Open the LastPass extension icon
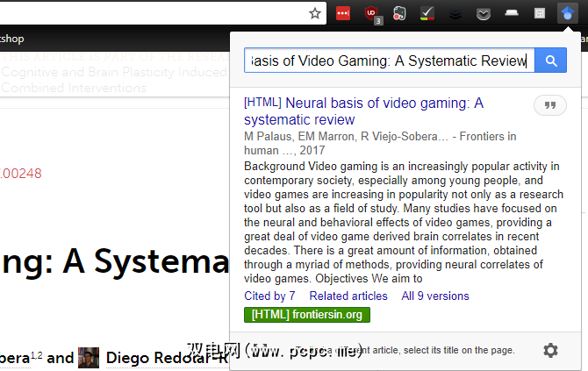 [x=343, y=13]
